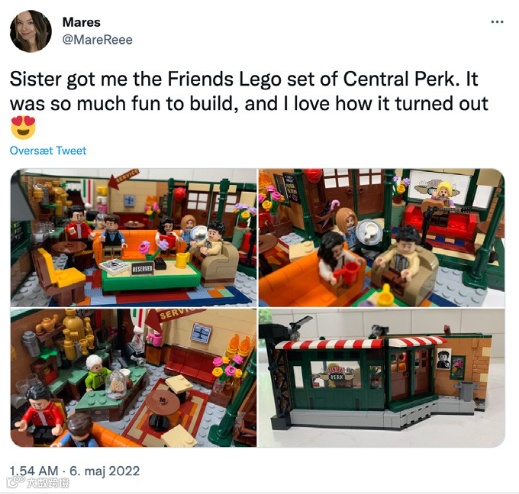The width and height of the screenshot is (519, 494).
Task: Click the Oversæt Tweet translate link
Action: pyautogui.click(x=48, y=150)
